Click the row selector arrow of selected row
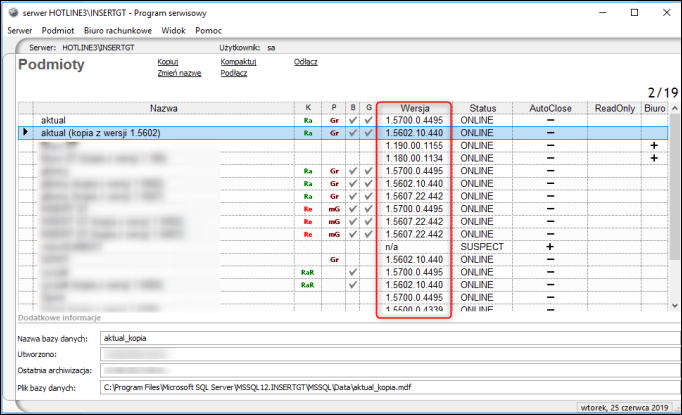 [x=25, y=132]
